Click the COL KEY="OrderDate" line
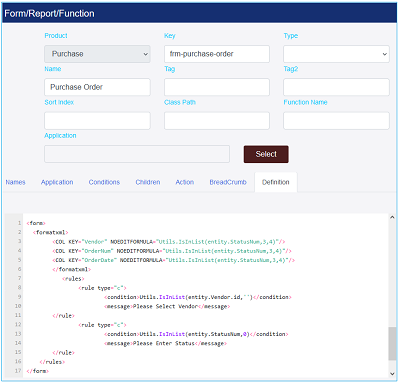 pyautogui.click(x=174, y=260)
